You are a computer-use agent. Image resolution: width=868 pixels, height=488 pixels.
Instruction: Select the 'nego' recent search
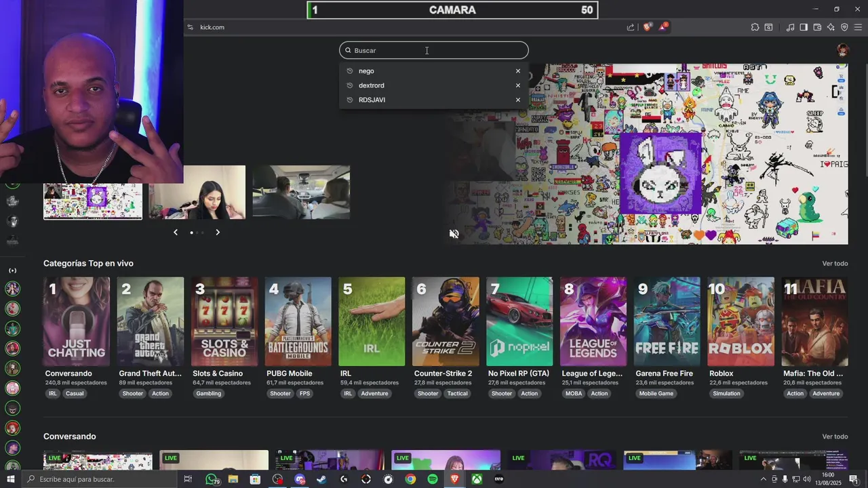tap(366, 71)
